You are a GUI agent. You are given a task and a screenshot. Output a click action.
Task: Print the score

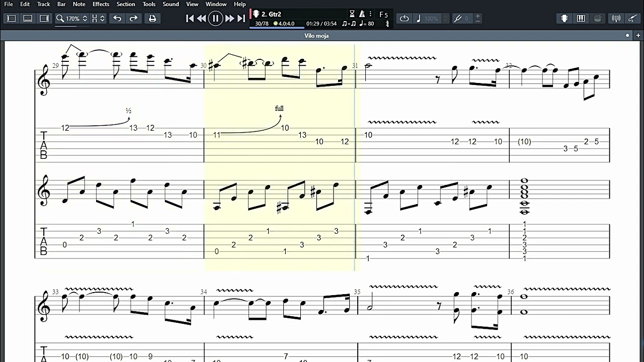click(152, 19)
